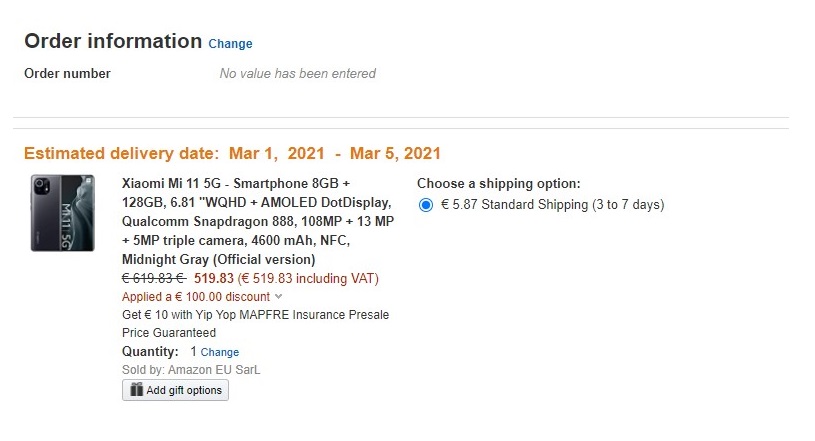Click the 'No value has been entered' text
The width and height of the screenshot is (815, 441).
298,74
